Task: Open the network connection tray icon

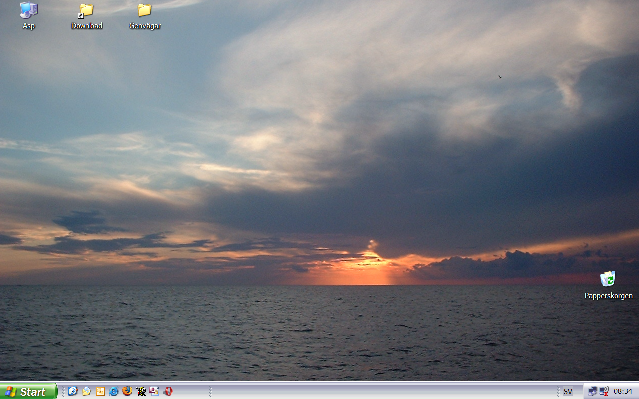Action: click(x=593, y=391)
